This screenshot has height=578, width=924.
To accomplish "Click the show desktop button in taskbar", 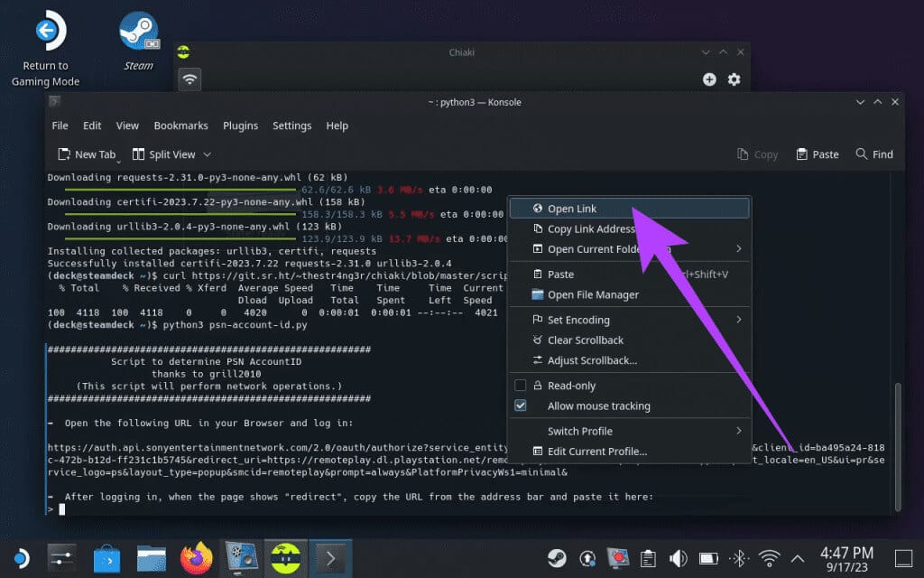I will [904, 558].
